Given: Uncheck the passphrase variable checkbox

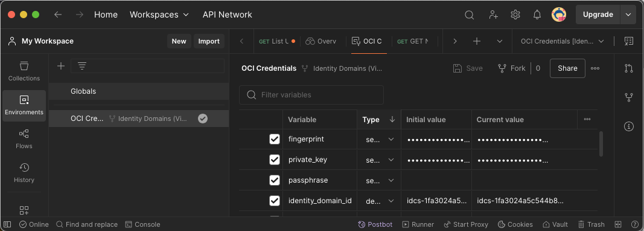Looking at the screenshot, I should 275,180.
